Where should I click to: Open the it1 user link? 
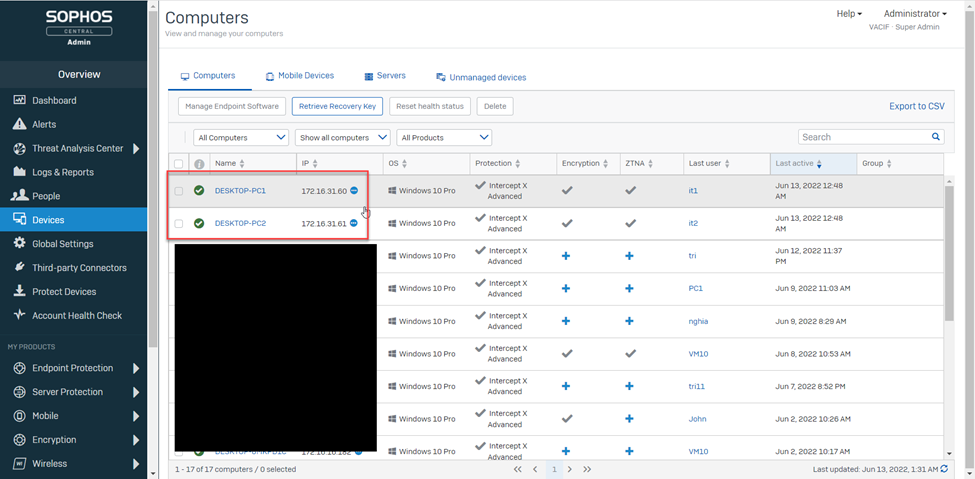(693, 191)
